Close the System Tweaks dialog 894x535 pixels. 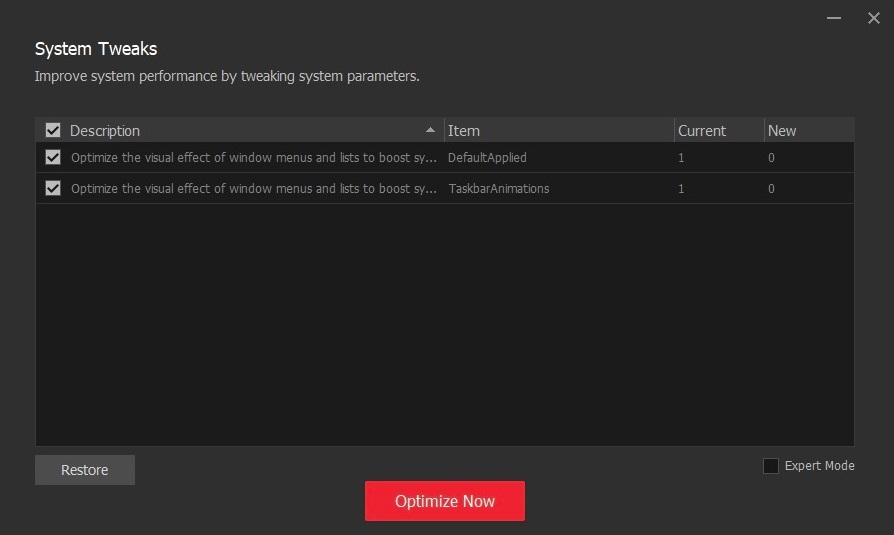pyautogui.click(x=873, y=18)
